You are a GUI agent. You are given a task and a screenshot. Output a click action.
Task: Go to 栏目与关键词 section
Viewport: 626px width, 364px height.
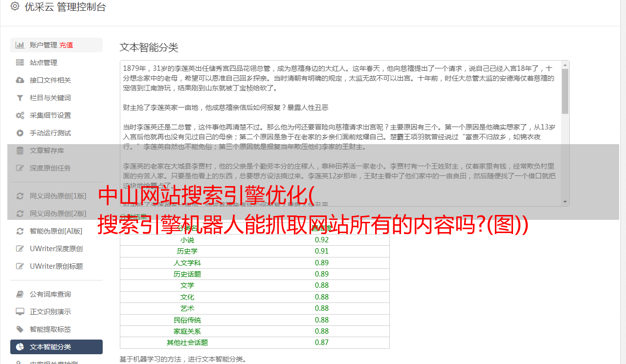click(x=56, y=98)
